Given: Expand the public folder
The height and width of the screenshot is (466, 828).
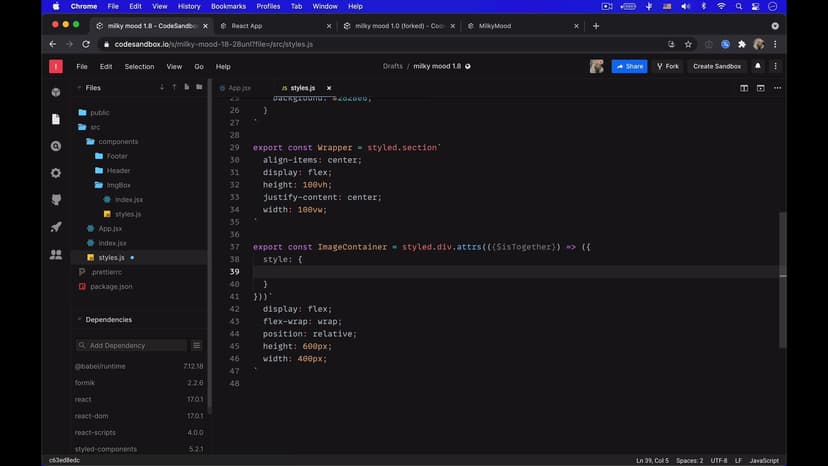Looking at the screenshot, I should pos(99,113).
